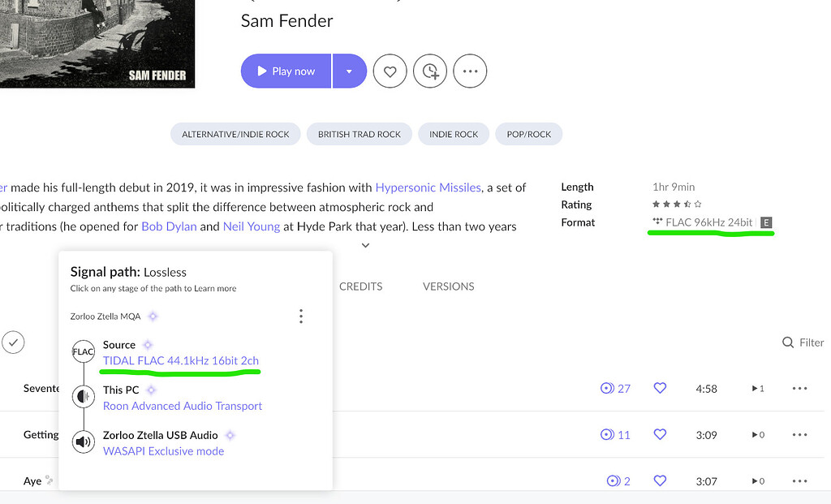Image resolution: width=831 pixels, height=504 pixels.
Task: Click the Filter search field
Action: point(803,342)
